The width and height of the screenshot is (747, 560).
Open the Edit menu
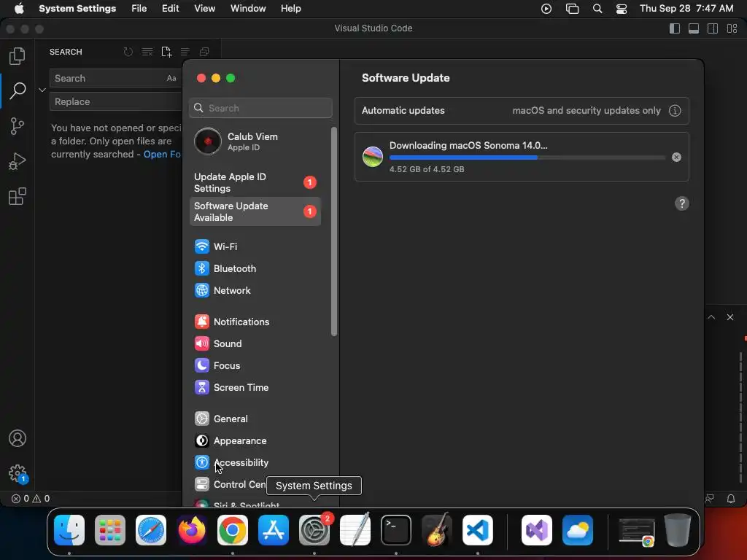pyautogui.click(x=170, y=9)
